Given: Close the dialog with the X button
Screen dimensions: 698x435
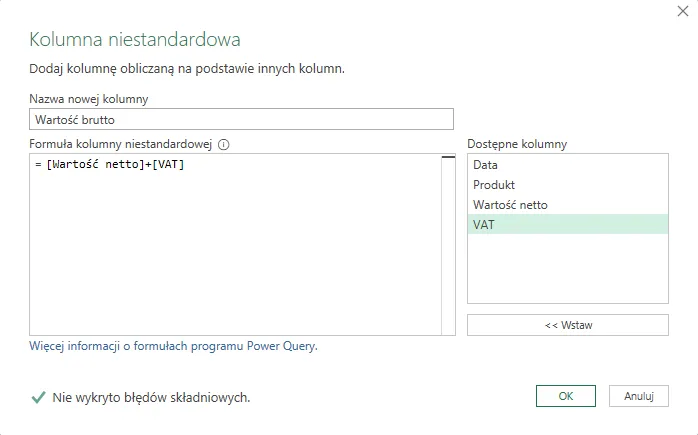Looking at the screenshot, I should pyautogui.click(x=682, y=12).
